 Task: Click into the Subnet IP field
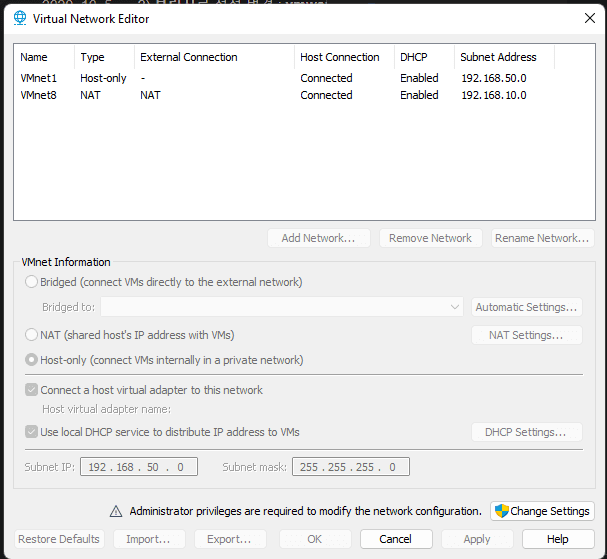140,467
